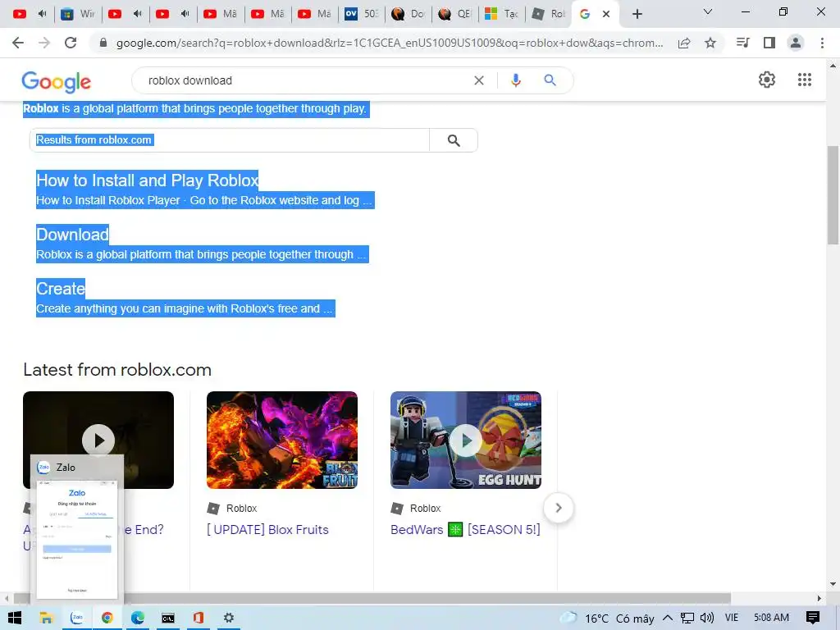Submit the Google search with magnifier
Viewport: 840px width, 630px height.
coord(550,80)
